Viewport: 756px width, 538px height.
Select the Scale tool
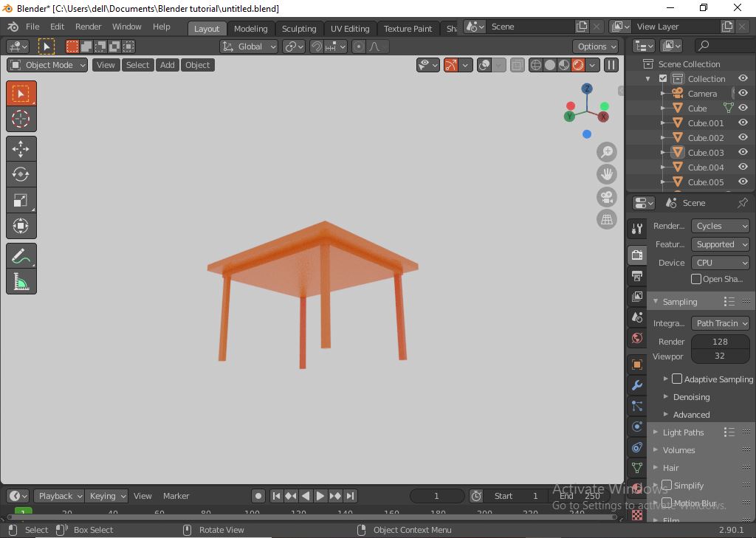pos(21,200)
